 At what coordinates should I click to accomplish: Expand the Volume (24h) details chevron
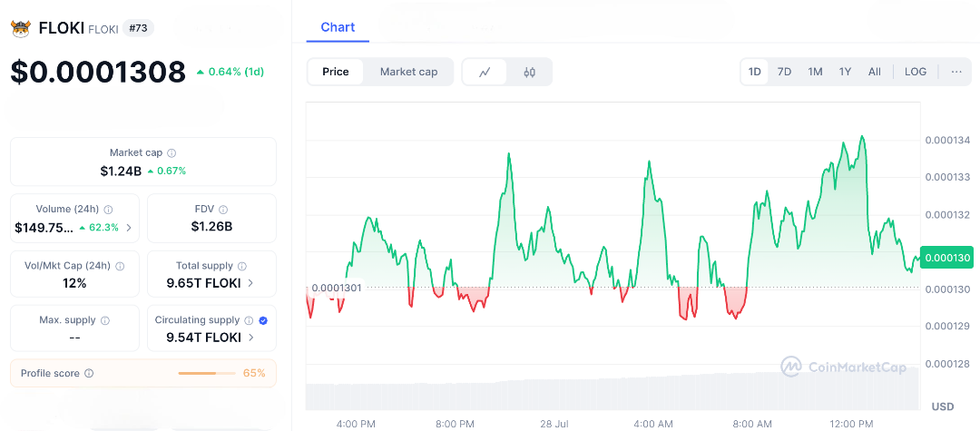pyautogui.click(x=128, y=228)
